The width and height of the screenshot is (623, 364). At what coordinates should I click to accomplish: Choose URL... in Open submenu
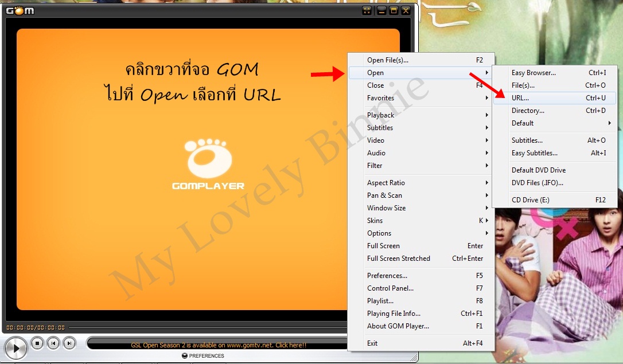(555, 98)
